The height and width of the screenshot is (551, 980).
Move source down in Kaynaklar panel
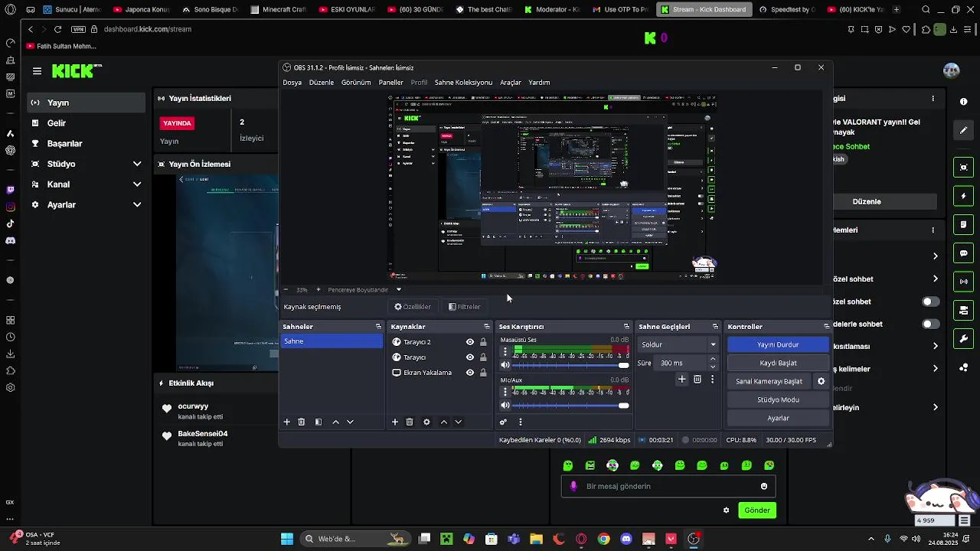point(458,422)
